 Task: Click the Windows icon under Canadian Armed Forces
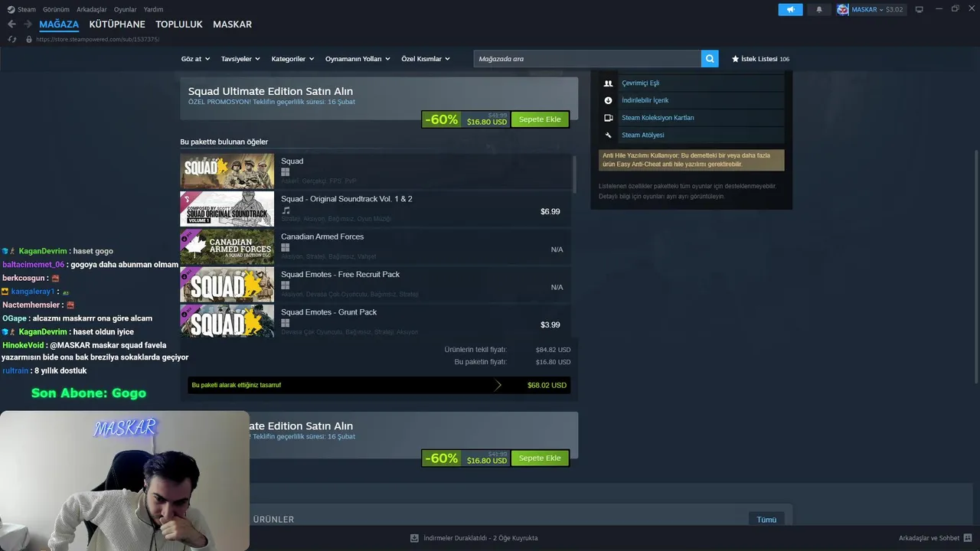coord(285,248)
